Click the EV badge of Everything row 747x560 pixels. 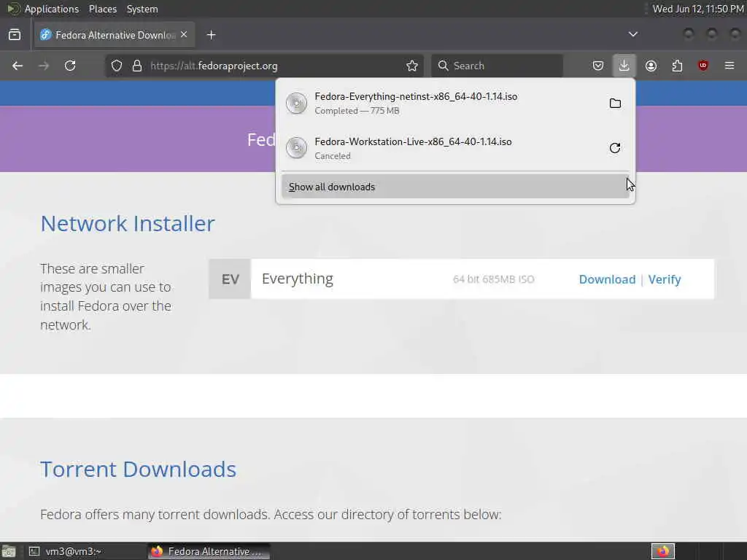pyautogui.click(x=230, y=279)
